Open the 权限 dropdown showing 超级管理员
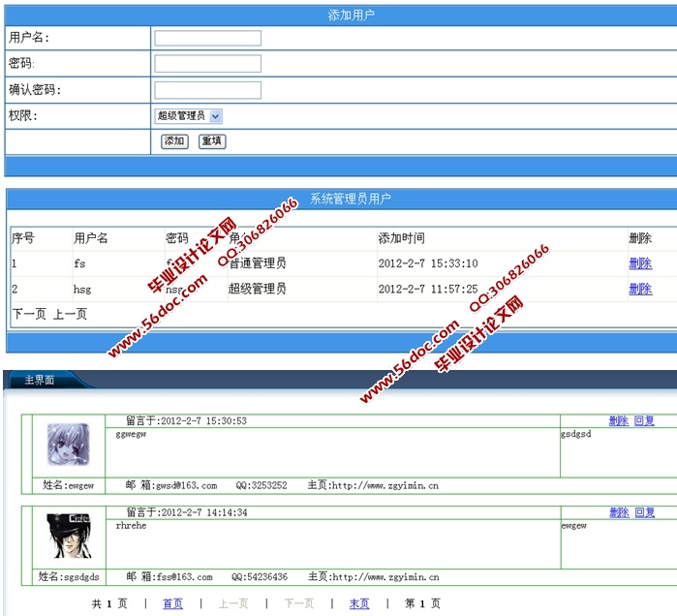 [x=189, y=116]
